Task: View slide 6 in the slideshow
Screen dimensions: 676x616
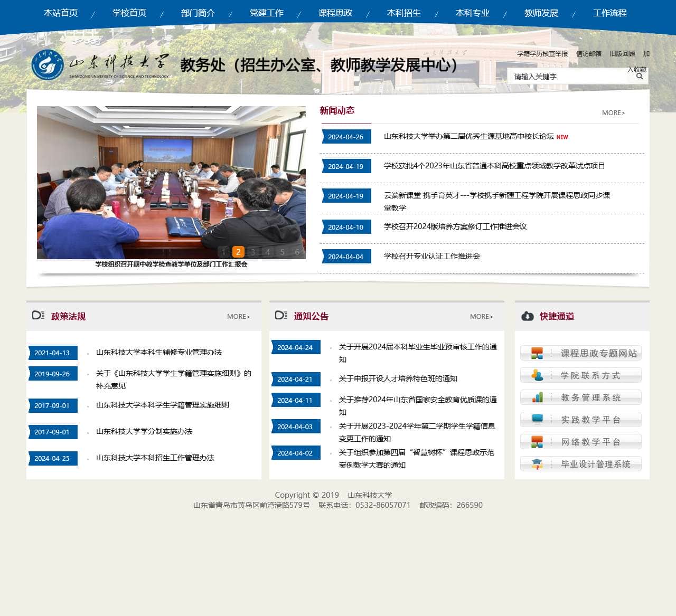Action: pyautogui.click(x=297, y=252)
